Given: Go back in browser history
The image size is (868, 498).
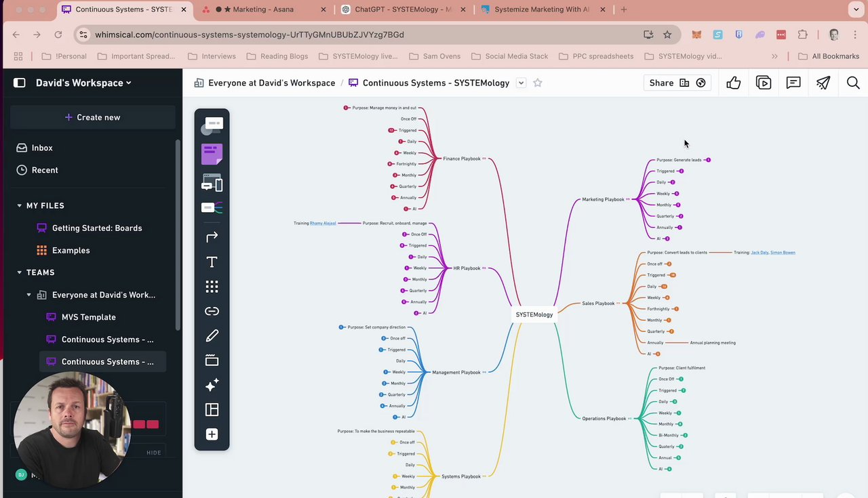Looking at the screenshot, I should click(16, 35).
